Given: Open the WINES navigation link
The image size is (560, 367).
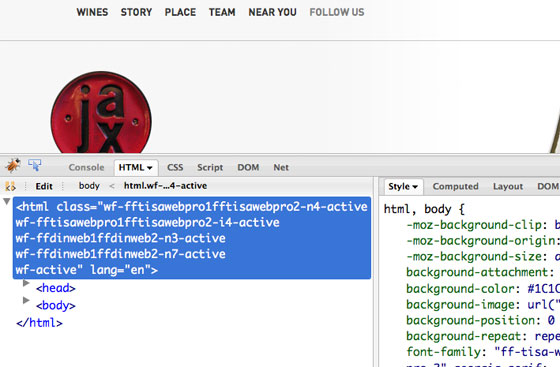Looking at the screenshot, I should [x=92, y=12].
